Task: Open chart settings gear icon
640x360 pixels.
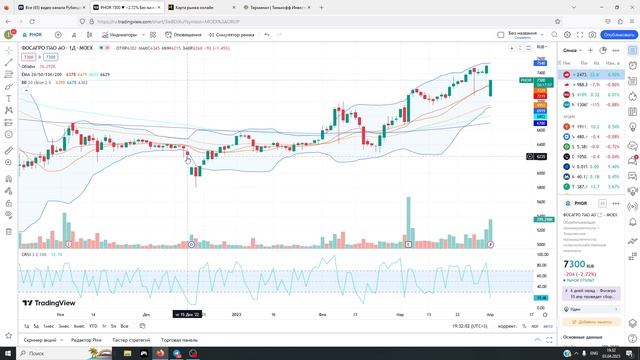Action: tap(567, 35)
